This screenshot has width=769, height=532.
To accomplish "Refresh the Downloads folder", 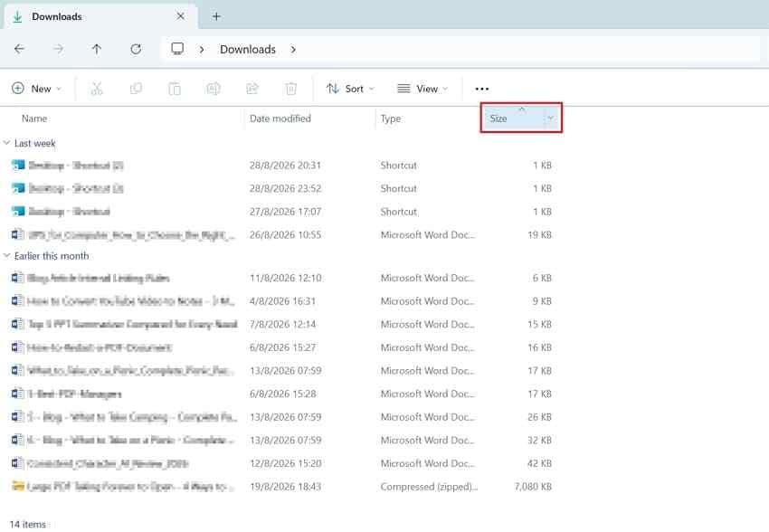I will [136, 49].
